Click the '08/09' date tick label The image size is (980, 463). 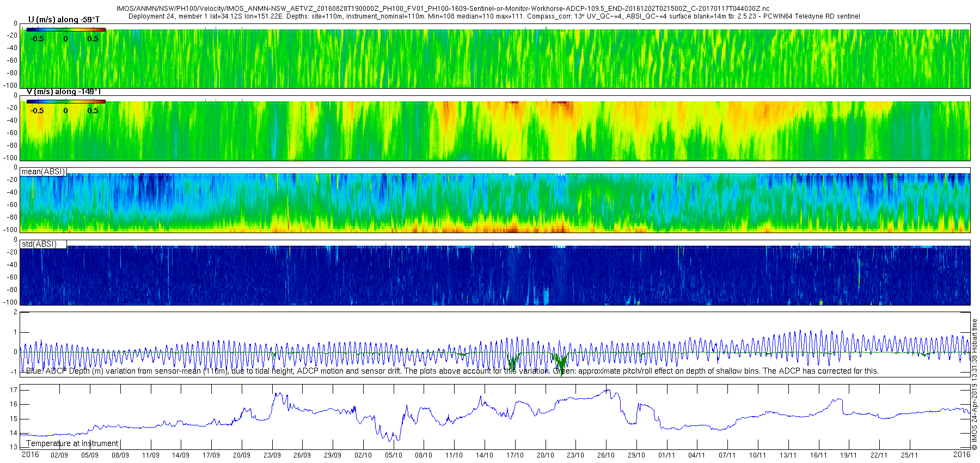pos(120,455)
